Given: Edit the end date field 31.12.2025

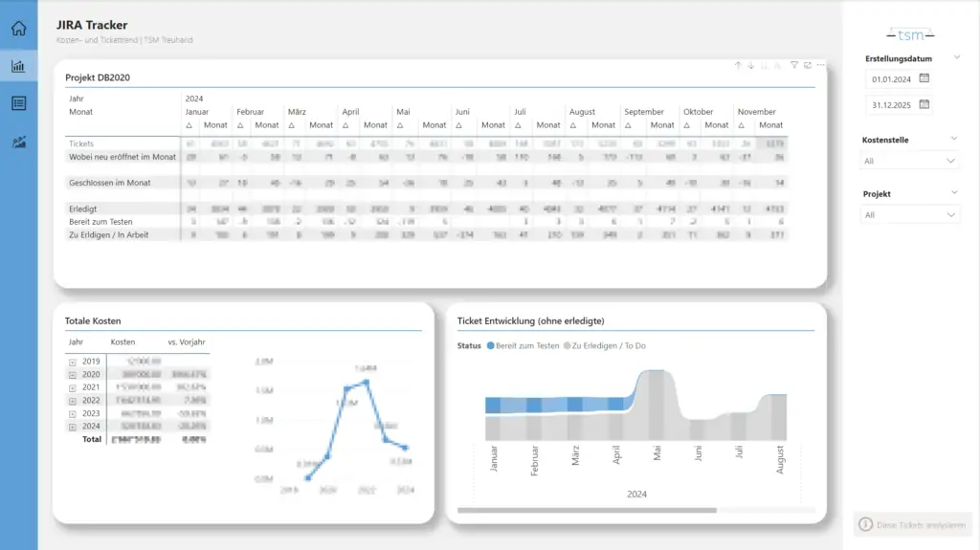Looking at the screenshot, I should [x=891, y=105].
